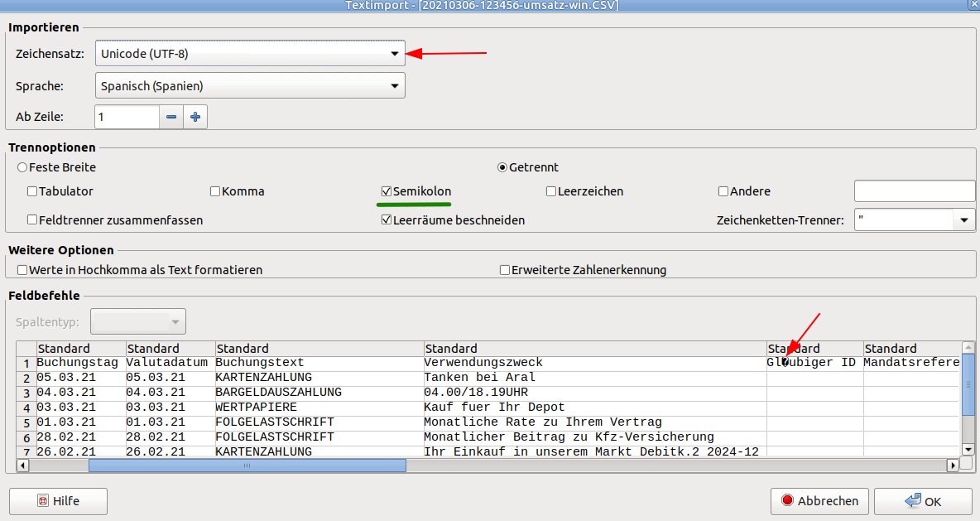980x521 pixels.
Task: Click the Mandatsreferenz column cell in row 1
Action: (912, 363)
